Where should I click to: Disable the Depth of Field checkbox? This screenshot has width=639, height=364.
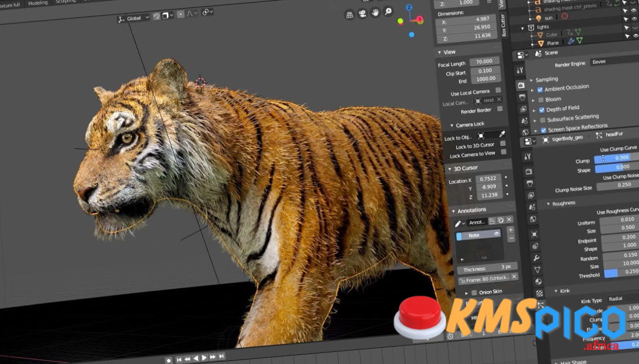click(542, 110)
